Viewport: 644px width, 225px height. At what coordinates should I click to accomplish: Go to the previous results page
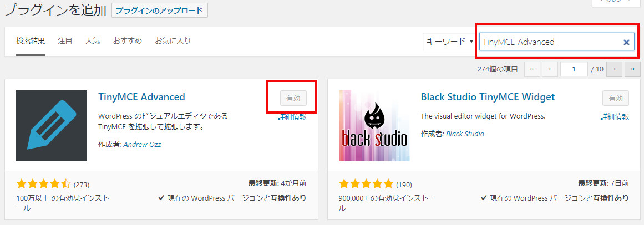(x=550, y=69)
